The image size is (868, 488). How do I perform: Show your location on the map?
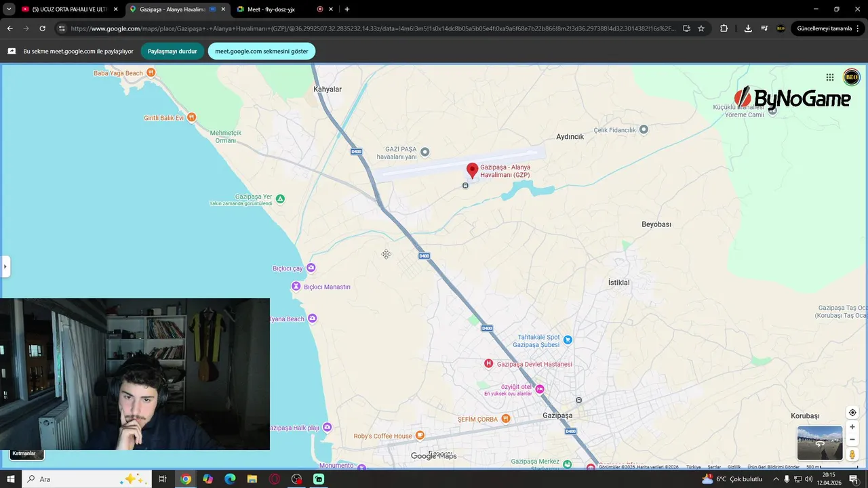coord(852,413)
